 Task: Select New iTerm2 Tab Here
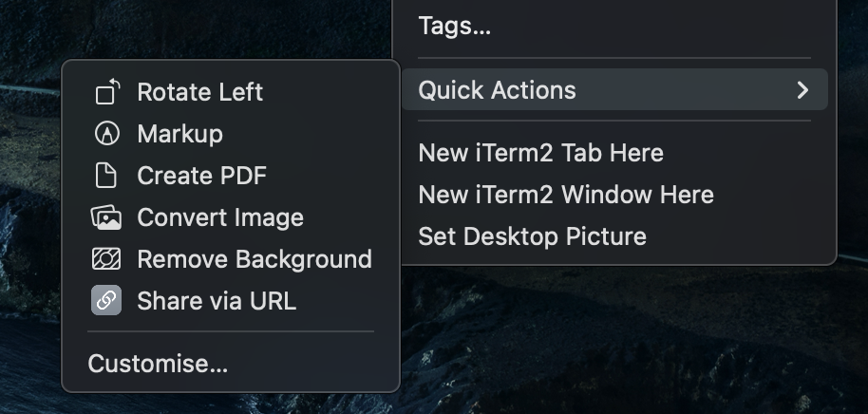(x=540, y=153)
